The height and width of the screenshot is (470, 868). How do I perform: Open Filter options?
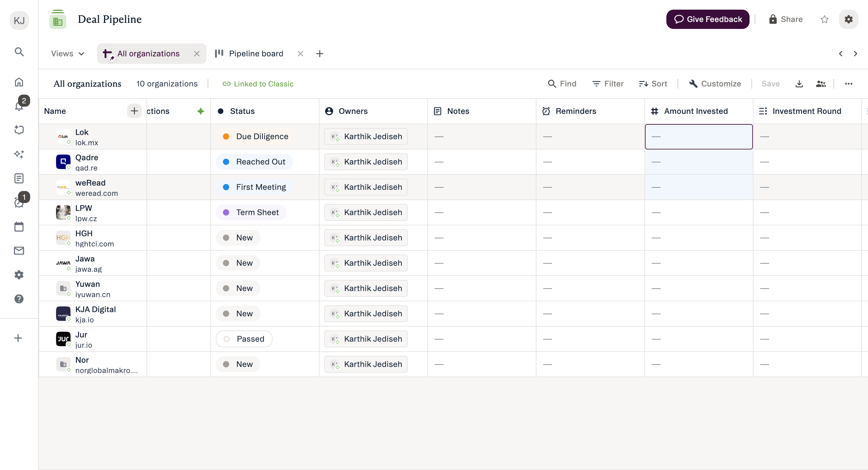[608, 84]
